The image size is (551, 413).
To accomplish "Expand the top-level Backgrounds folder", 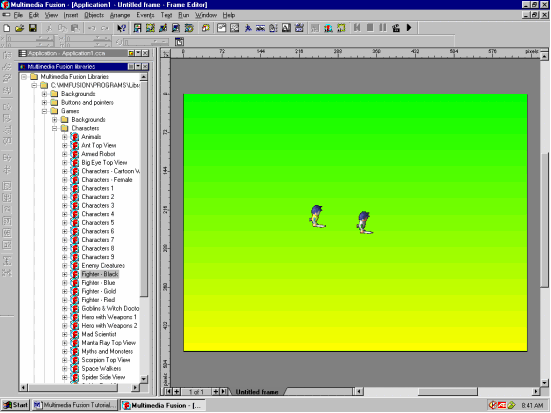I will [45, 94].
